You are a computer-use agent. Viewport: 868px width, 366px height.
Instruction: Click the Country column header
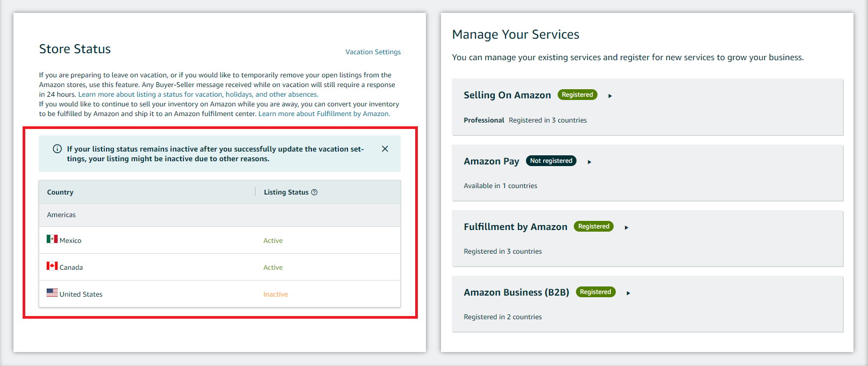[60, 192]
